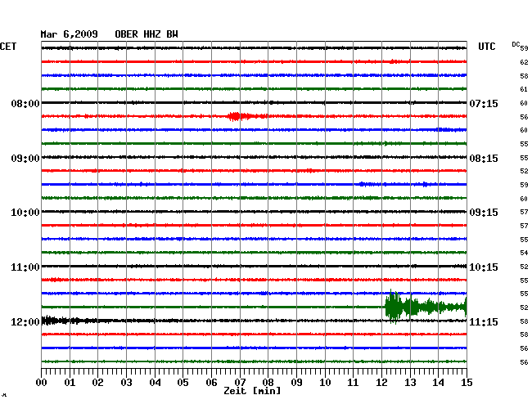
Task: Click the 12 minute axis label
Action: [381, 382]
